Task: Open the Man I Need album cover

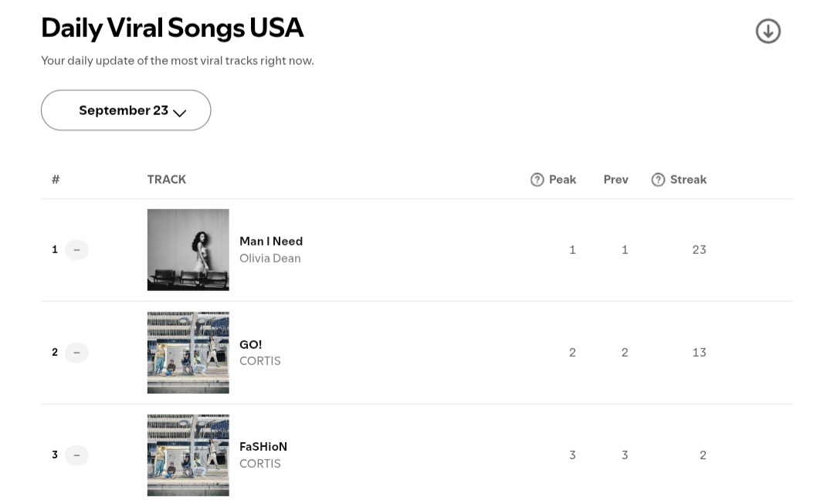Action: coord(188,250)
